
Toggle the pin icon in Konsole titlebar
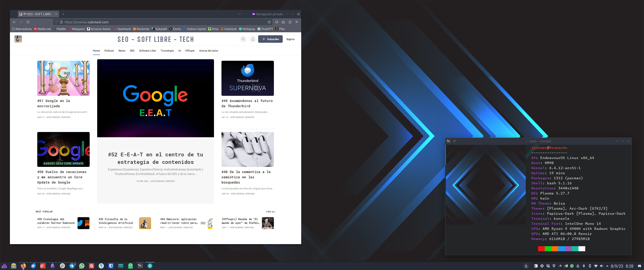click(x=454, y=141)
